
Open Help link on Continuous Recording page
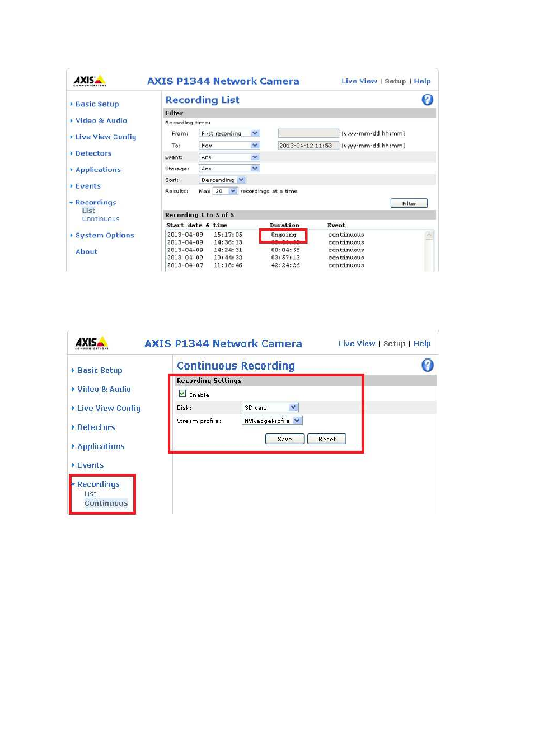click(x=422, y=344)
